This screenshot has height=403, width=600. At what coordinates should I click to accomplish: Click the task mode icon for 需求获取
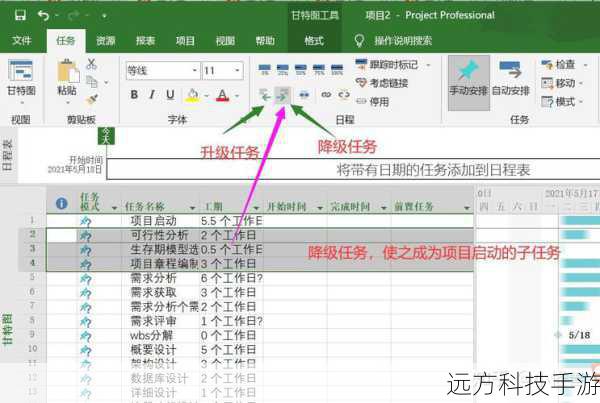click(86, 293)
